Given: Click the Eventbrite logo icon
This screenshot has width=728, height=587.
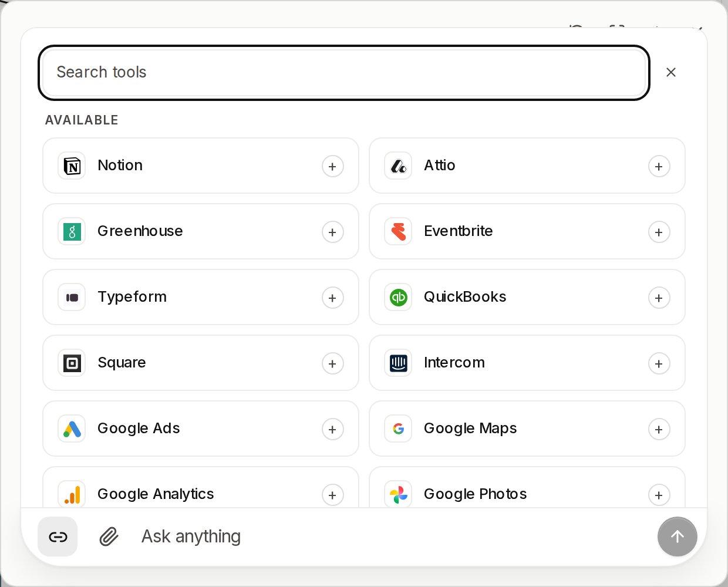Looking at the screenshot, I should click(399, 232).
